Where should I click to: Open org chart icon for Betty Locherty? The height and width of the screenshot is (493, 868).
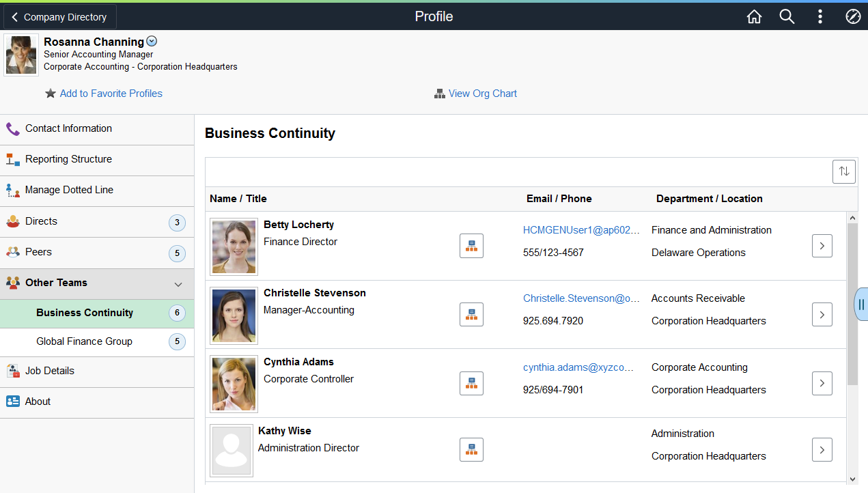click(471, 246)
